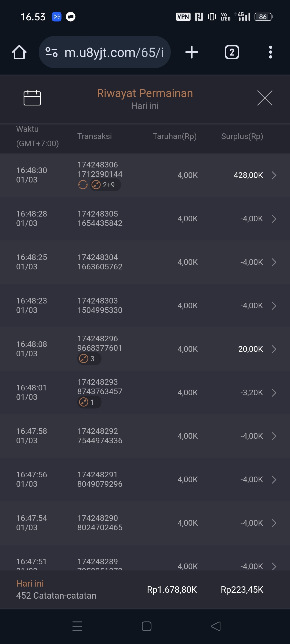Expand the 20,00K surplus transaction row
This screenshot has width=290, height=644.
[x=274, y=349]
